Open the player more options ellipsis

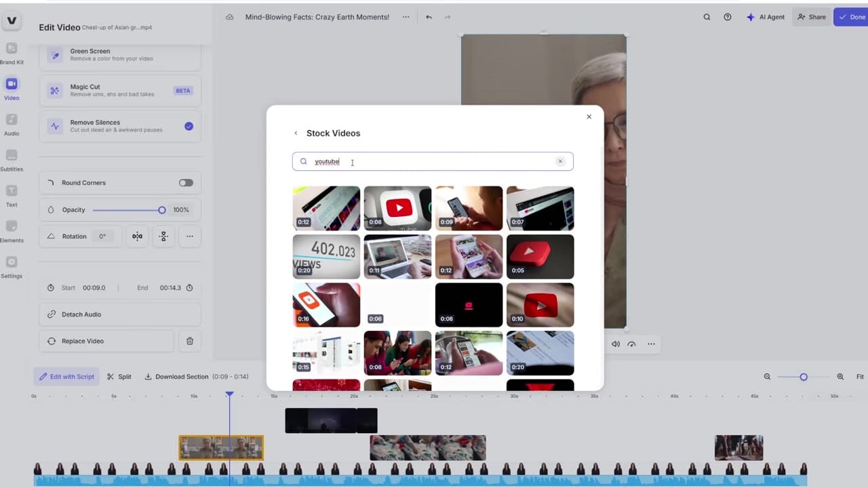651,344
